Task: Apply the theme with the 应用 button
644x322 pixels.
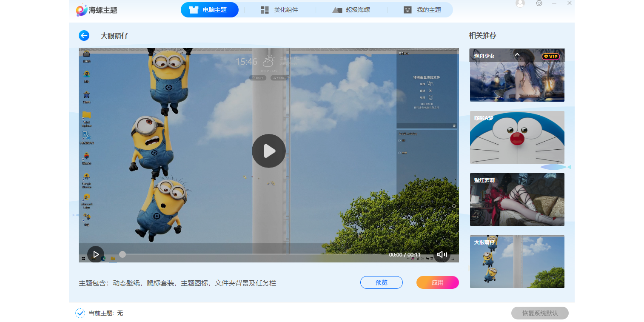Action: coord(437,282)
